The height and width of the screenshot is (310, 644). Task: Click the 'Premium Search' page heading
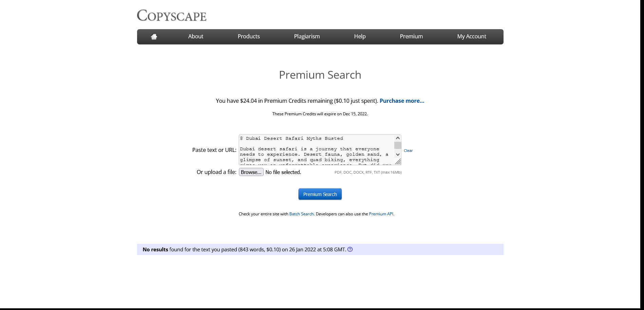pyautogui.click(x=320, y=75)
